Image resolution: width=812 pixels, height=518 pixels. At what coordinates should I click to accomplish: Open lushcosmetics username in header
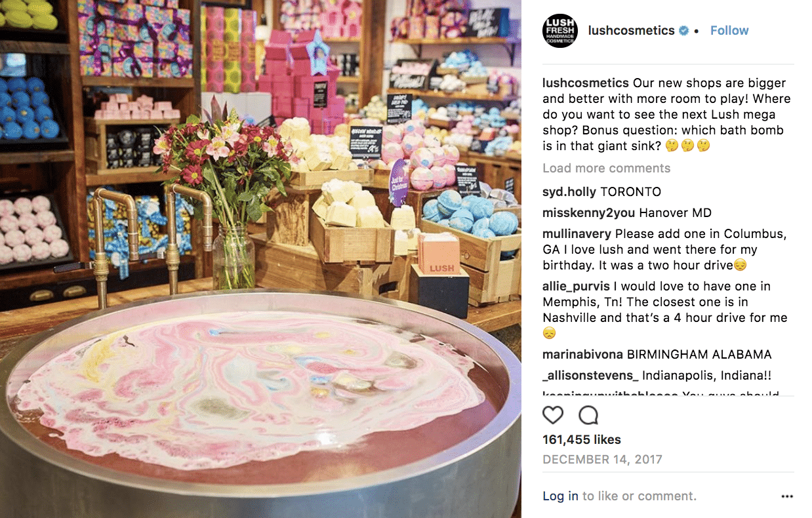[x=631, y=30]
